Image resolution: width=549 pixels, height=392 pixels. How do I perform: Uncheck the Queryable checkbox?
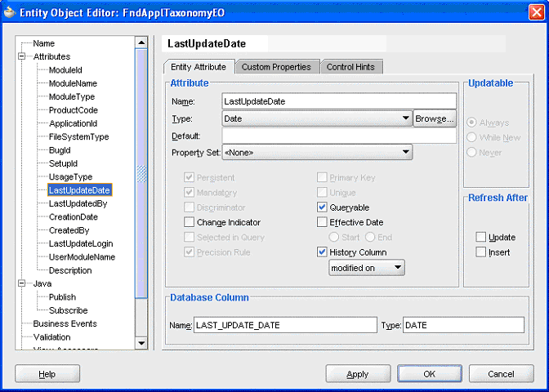coord(322,207)
